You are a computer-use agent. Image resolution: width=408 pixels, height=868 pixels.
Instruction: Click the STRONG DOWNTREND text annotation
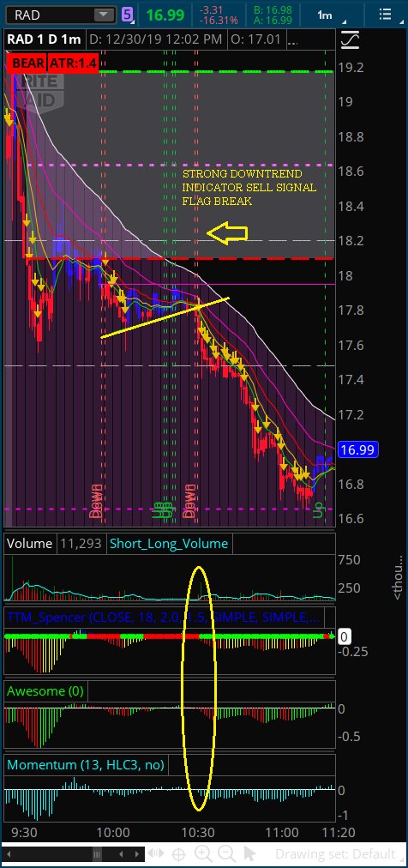point(243,174)
